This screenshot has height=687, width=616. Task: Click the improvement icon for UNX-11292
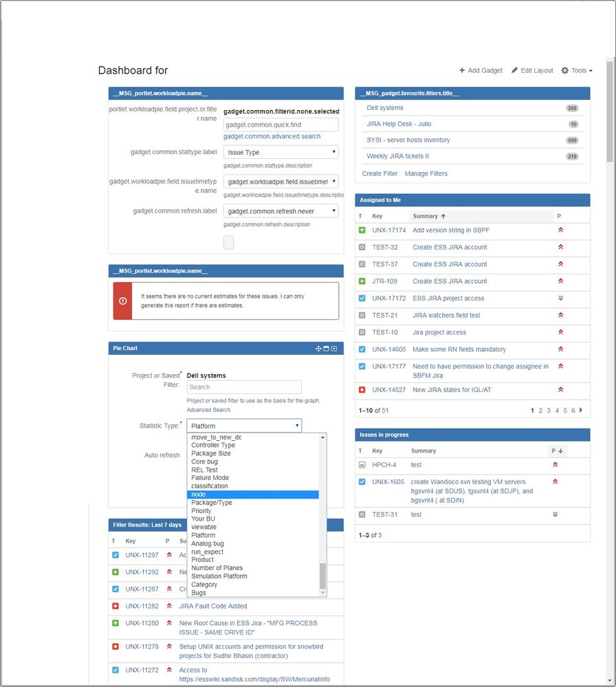point(115,571)
